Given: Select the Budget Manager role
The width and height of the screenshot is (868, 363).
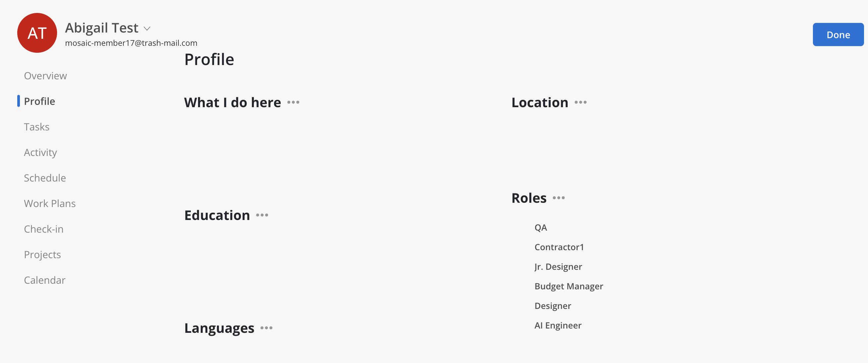Looking at the screenshot, I should (x=569, y=286).
